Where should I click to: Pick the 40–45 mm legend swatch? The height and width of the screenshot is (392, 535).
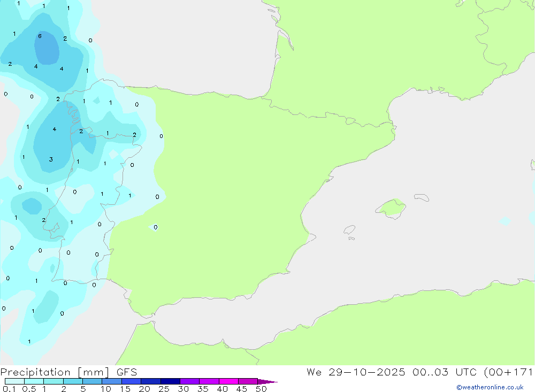click(x=228, y=381)
